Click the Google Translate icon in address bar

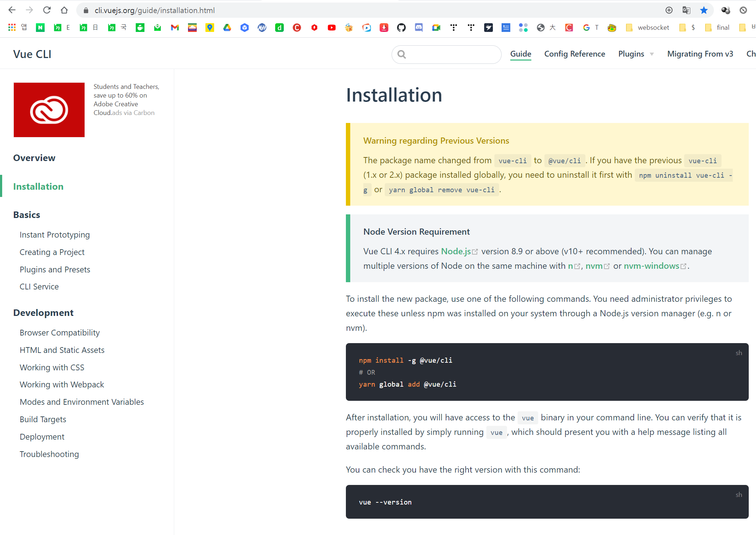(x=686, y=10)
